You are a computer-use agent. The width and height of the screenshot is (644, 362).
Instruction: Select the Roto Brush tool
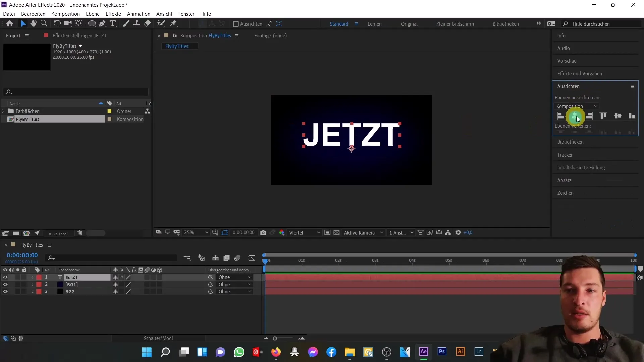click(161, 23)
